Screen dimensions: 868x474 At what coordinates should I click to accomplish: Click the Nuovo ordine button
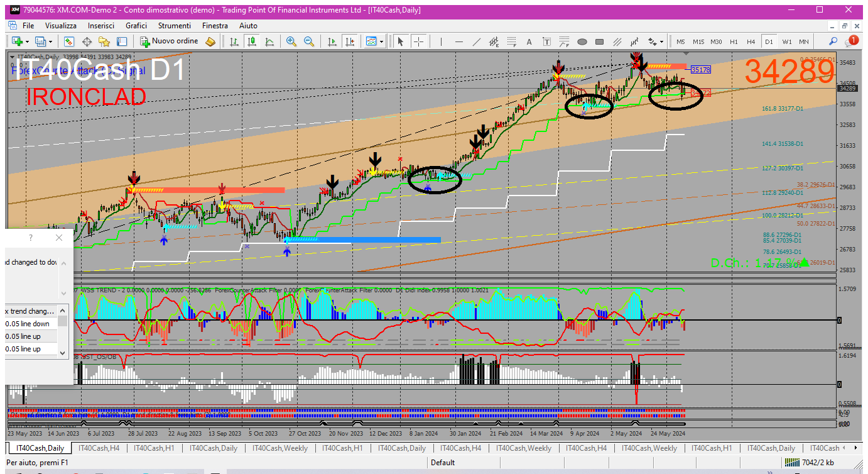170,41
